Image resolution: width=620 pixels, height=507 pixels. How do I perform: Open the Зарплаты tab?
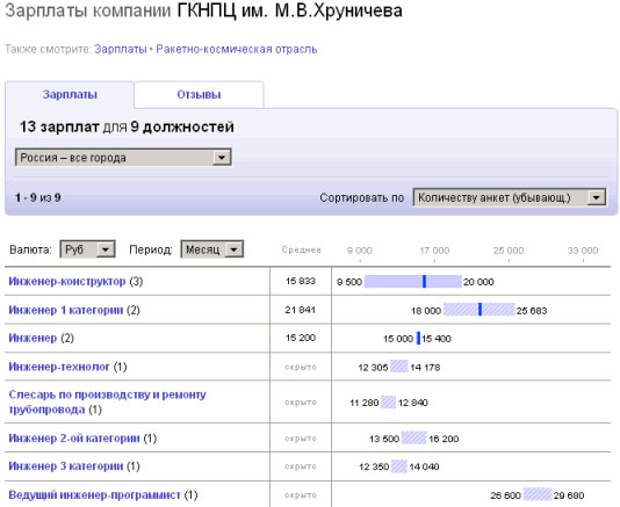tap(70, 95)
